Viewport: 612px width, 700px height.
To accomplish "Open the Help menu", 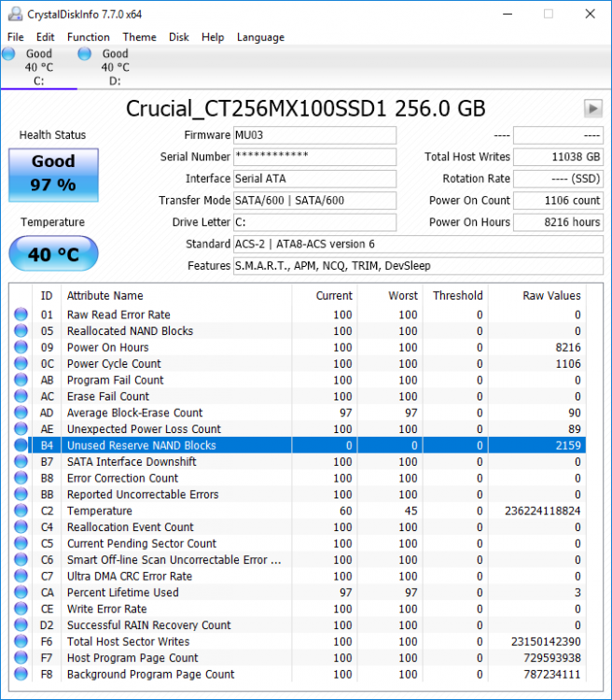I will pyautogui.click(x=213, y=37).
